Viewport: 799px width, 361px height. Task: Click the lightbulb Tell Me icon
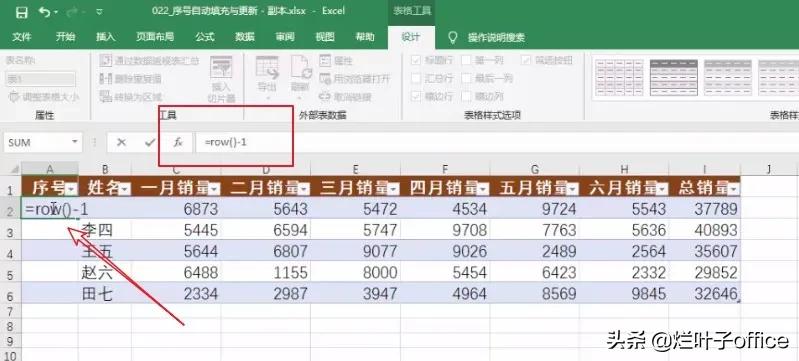click(x=452, y=37)
